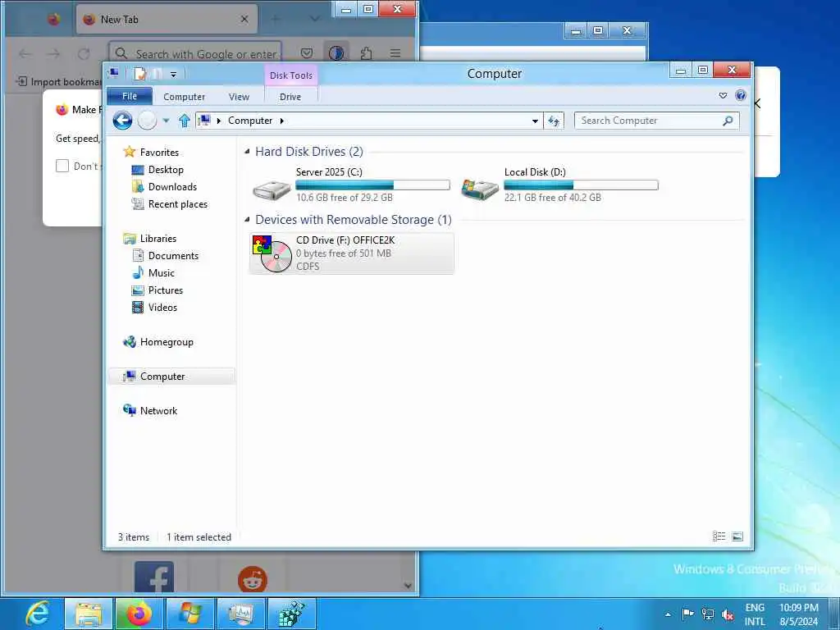
Task: List all tabs dropdown in Firefox
Action: coord(315,19)
